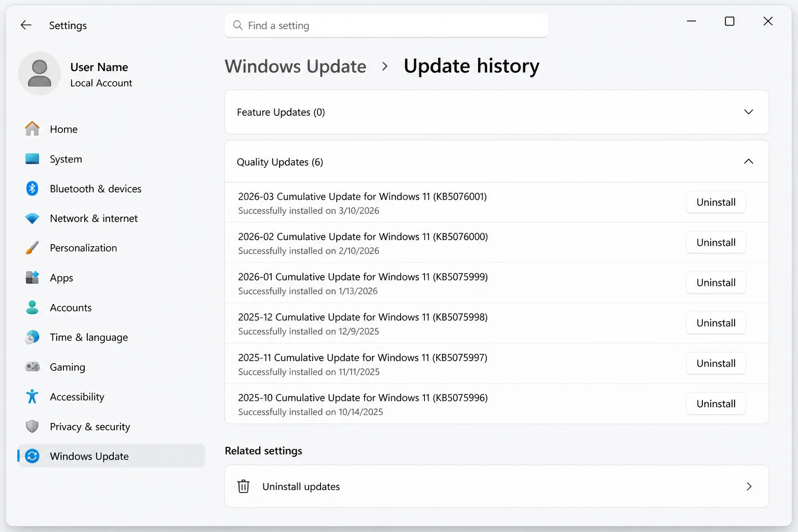The height and width of the screenshot is (532, 798).
Task: Click User Name account label
Action: pos(99,67)
